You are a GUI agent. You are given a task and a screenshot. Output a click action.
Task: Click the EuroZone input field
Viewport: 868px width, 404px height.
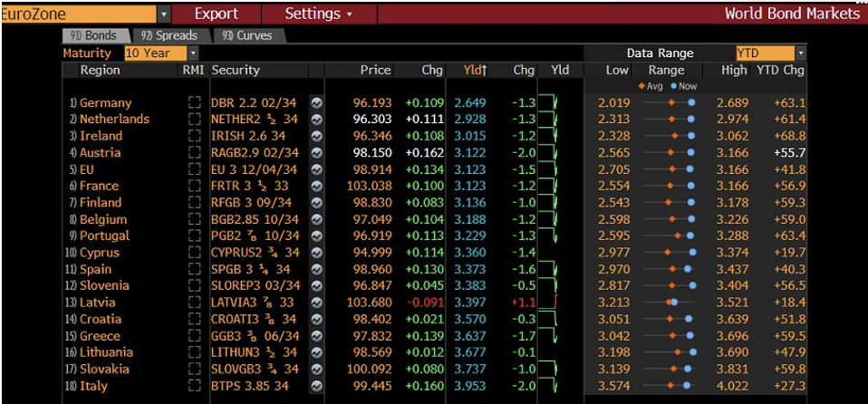79,14
